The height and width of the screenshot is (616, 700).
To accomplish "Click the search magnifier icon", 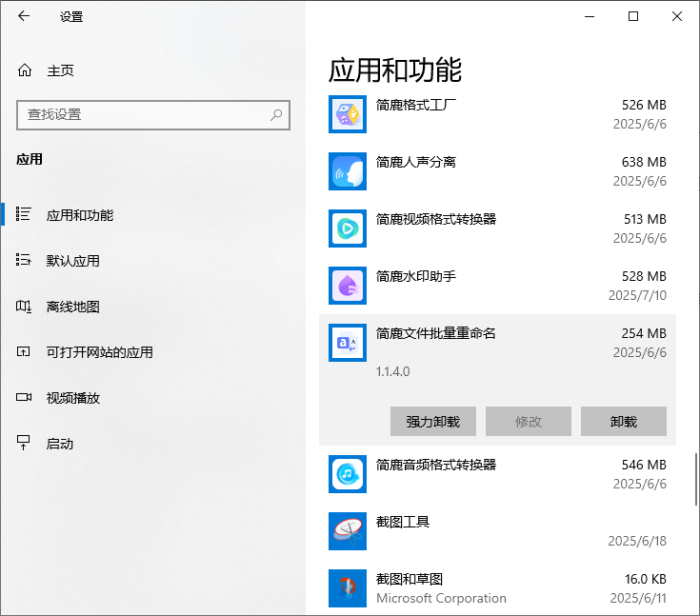I will [x=276, y=114].
